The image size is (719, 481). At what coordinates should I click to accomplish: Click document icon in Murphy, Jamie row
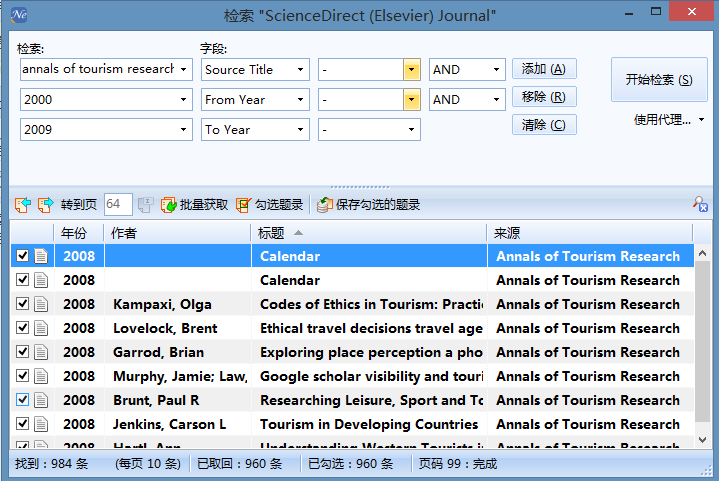(41, 376)
